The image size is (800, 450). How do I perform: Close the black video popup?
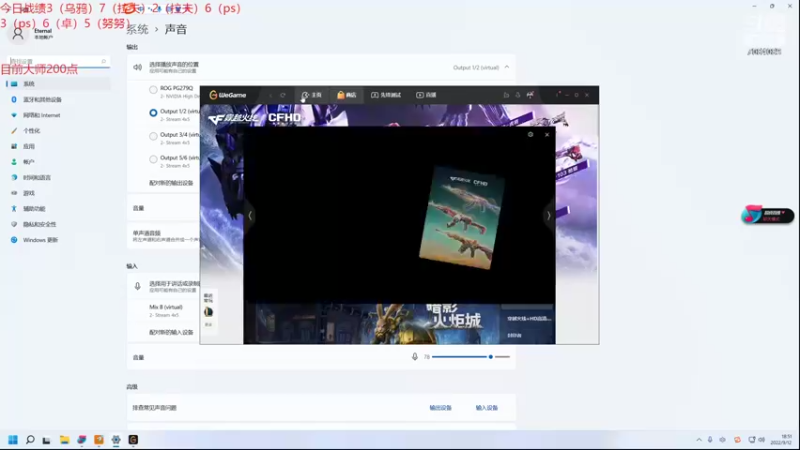point(547,135)
